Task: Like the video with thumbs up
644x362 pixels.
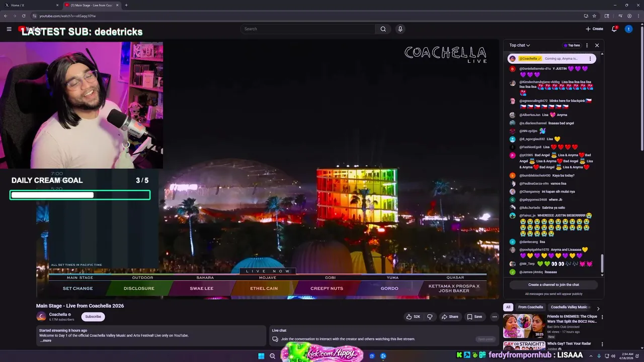Action: point(414,317)
